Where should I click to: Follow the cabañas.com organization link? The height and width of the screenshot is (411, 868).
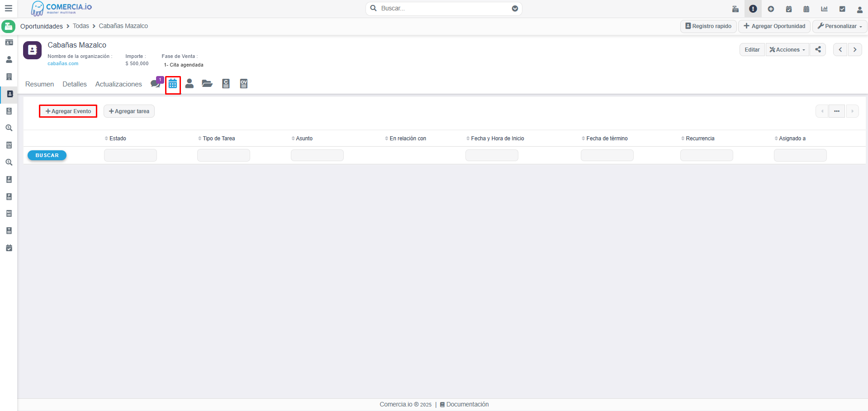click(63, 64)
